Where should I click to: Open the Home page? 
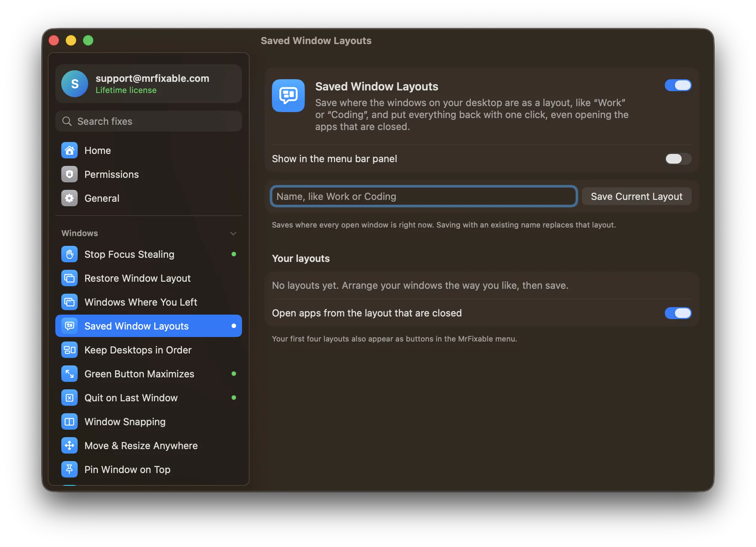[x=149, y=151]
